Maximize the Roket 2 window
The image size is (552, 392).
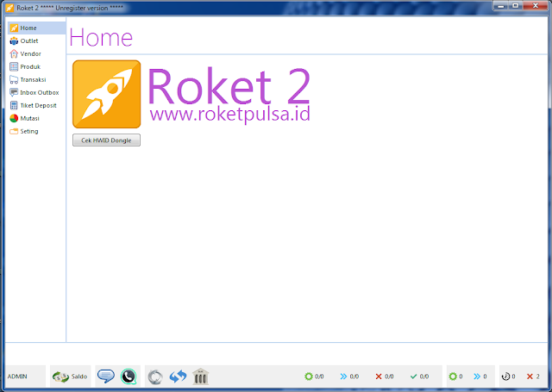[516, 6]
